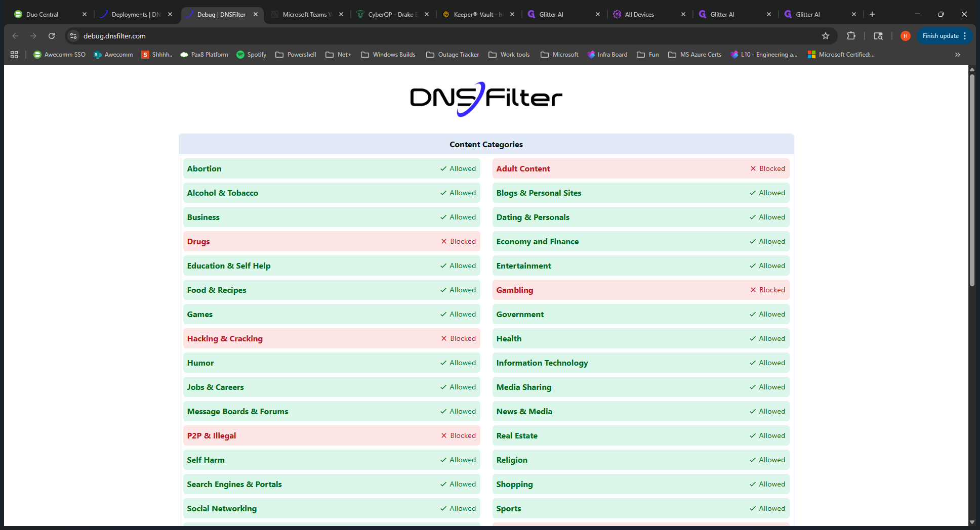This screenshot has width=980, height=530.
Task: Open the Chrome apps grid icon
Action: 14,55
